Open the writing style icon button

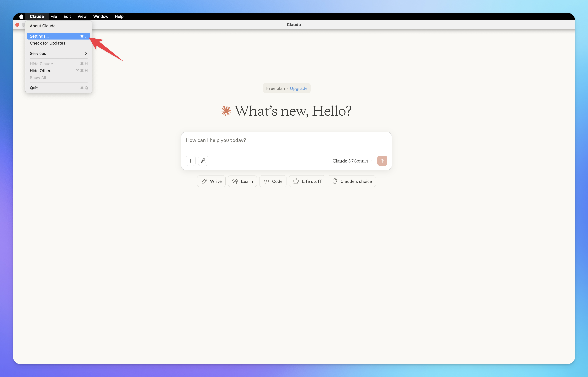tap(203, 161)
